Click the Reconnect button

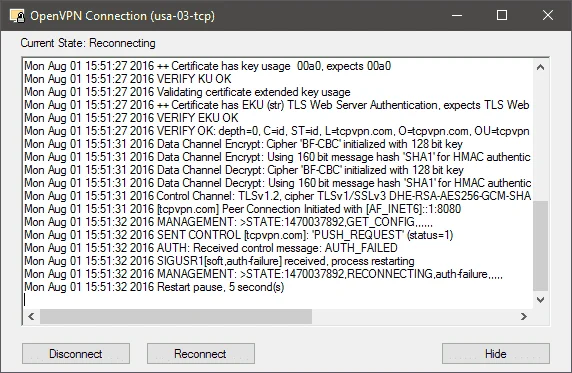coord(201,353)
